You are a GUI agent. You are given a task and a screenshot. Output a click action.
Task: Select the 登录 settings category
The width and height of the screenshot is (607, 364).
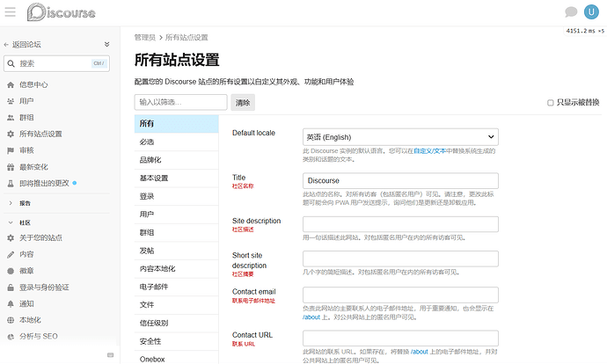[x=177, y=196]
